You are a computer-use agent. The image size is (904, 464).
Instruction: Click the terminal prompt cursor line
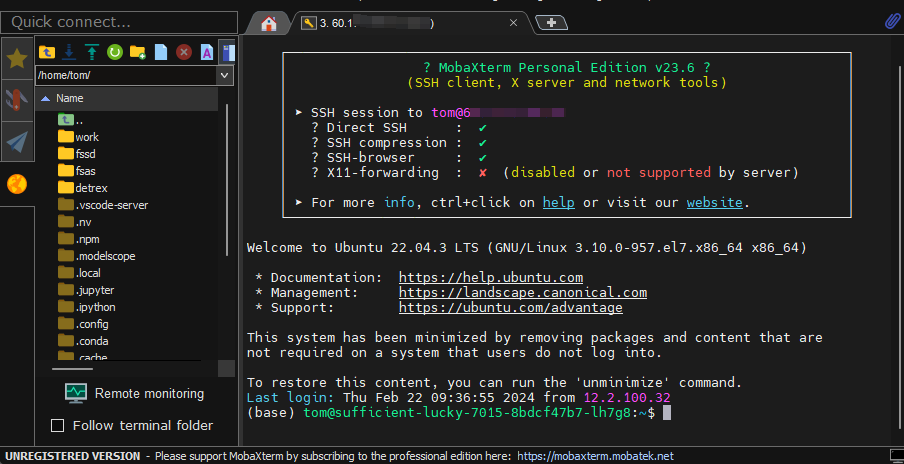(x=459, y=412)
